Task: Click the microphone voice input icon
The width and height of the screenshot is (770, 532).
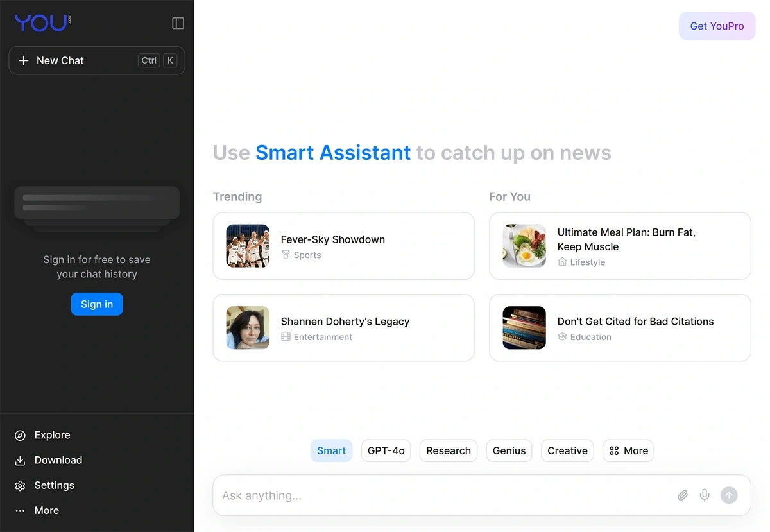Action: [x=705, y=495]
